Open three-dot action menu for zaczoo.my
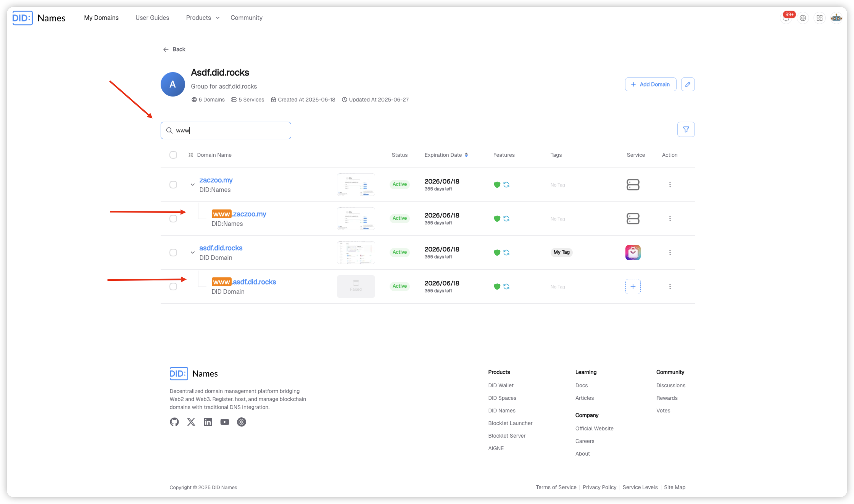 pos(670,185)
